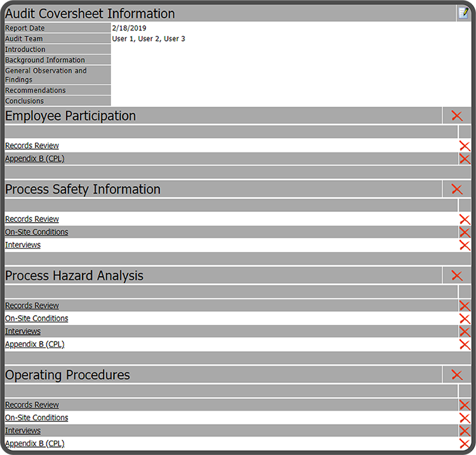
Task: Delete the Process Safety Information section
Action: 457,189
